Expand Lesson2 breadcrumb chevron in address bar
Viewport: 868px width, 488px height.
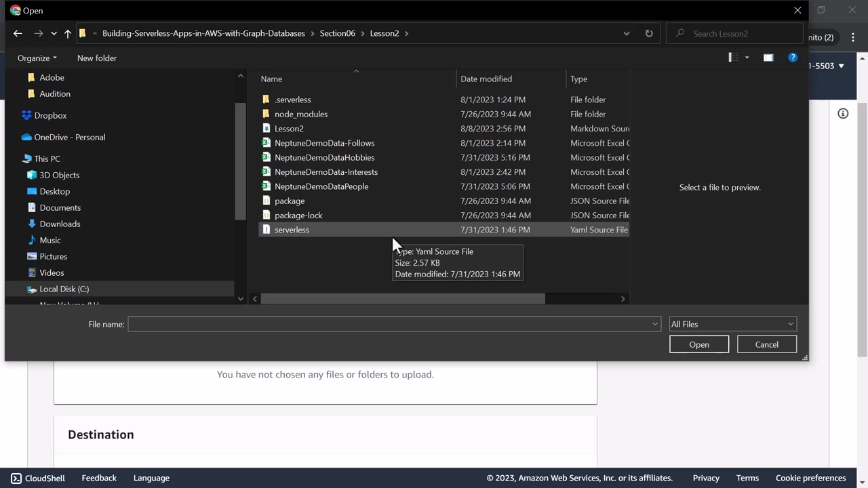click(x=407, y=33)
